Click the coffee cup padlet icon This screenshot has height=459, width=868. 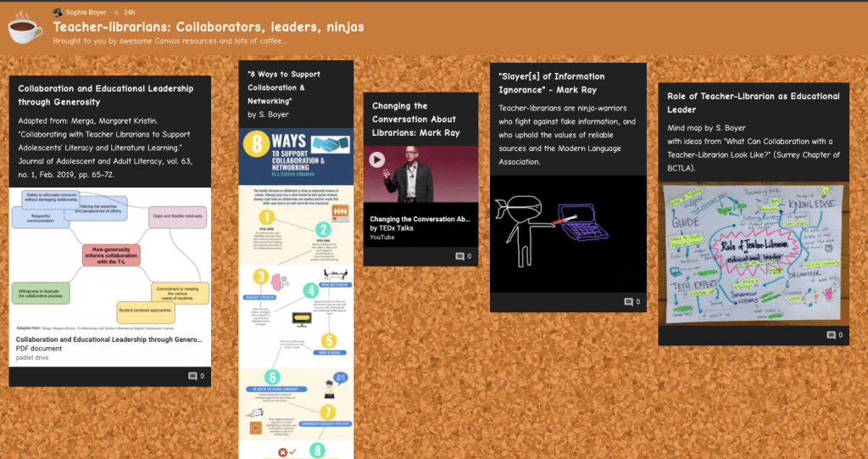pos(25,27)
